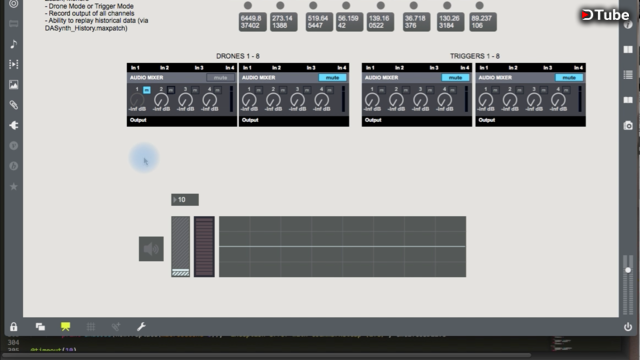Toggle channel 1 mute in first Drones mixer
Viewport: 640px width, 360px height.
pyautogui.click(x=147, y=90)
